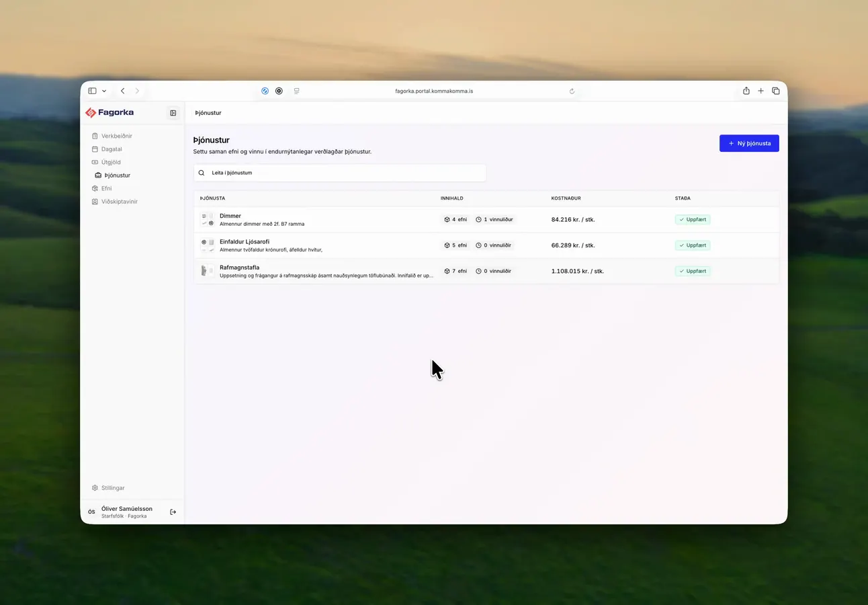868x605 pixels.
Task: Focus the fagorka.portal.kommakomma.is address bar
Action: click(x=434, y=91)
